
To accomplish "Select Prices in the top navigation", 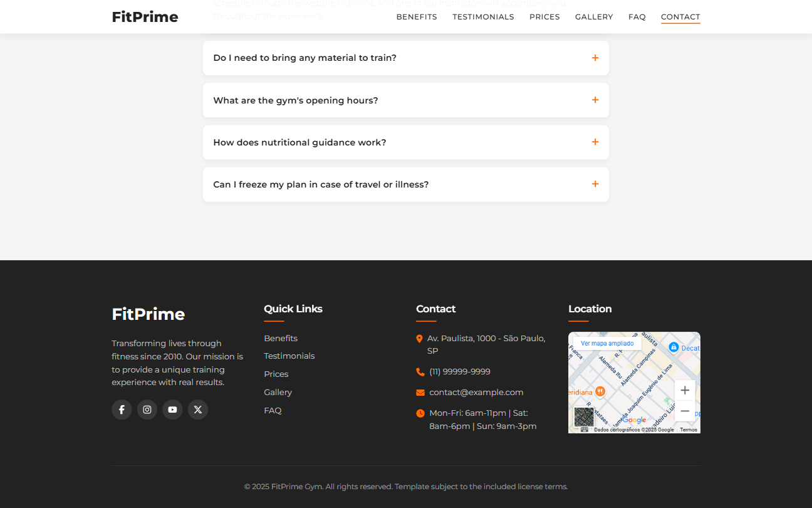I will tap(544, 17).
